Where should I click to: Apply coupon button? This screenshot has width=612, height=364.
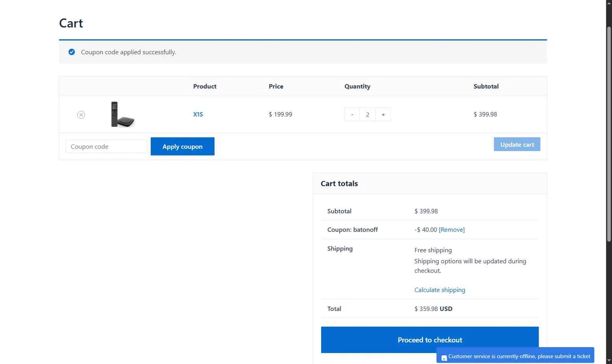coord(182,146)
